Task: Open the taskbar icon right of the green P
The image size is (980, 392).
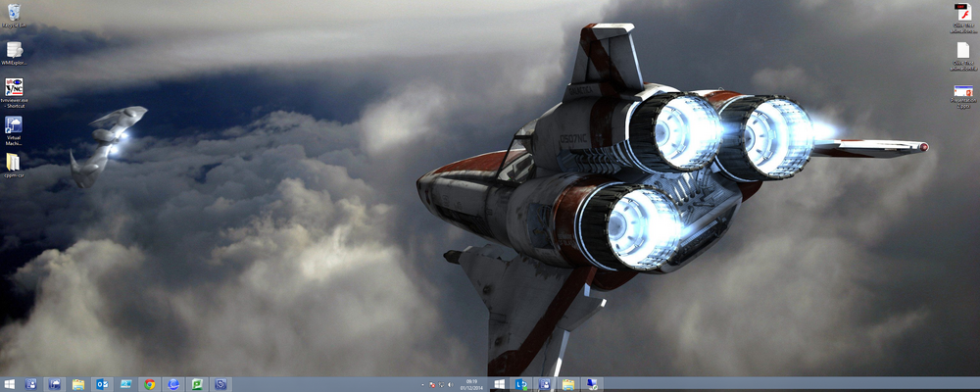Action: (220, 384)
